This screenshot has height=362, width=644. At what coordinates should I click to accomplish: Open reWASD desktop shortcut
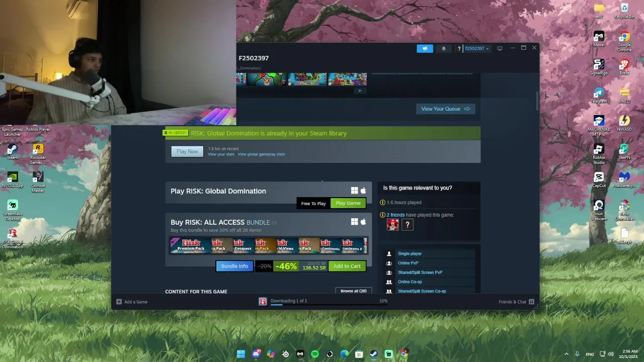pos(624,123)
